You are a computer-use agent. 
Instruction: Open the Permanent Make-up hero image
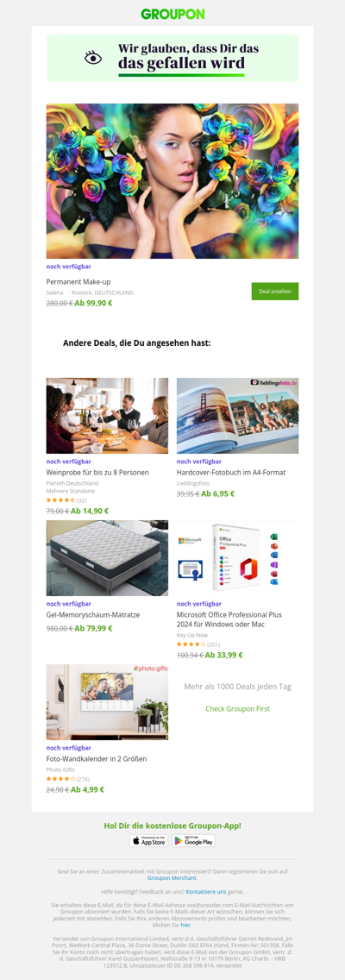point(172,181)
